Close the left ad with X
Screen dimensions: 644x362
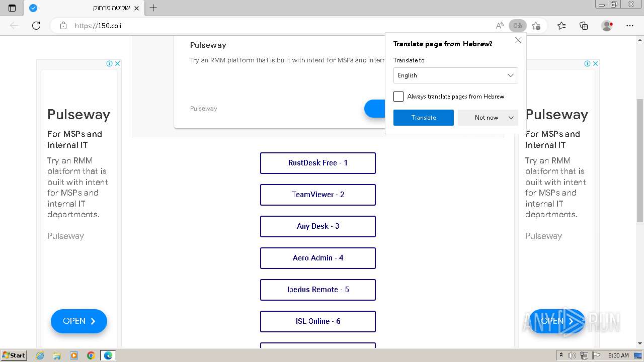[117, 63]
